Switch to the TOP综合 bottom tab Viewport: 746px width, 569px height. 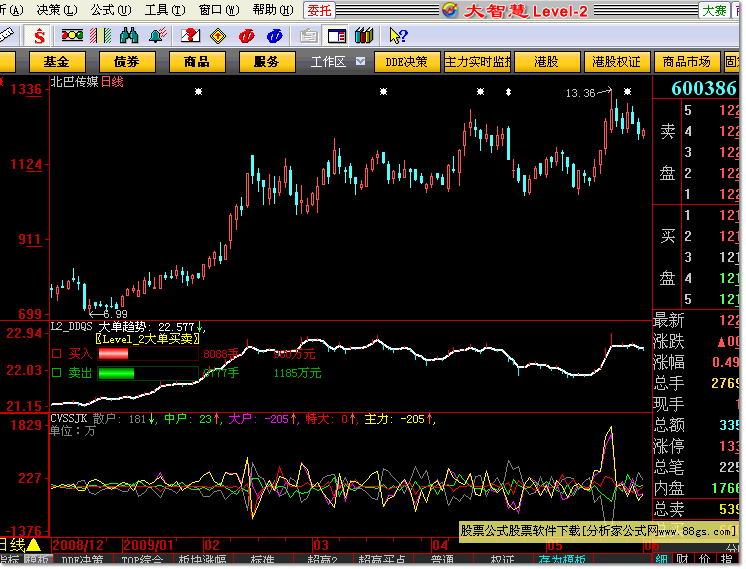pos(142,561)
